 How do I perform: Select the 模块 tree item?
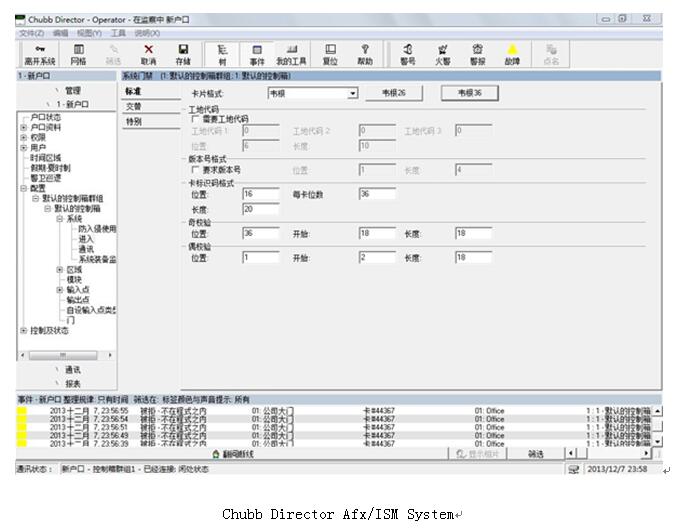point(74,279)
